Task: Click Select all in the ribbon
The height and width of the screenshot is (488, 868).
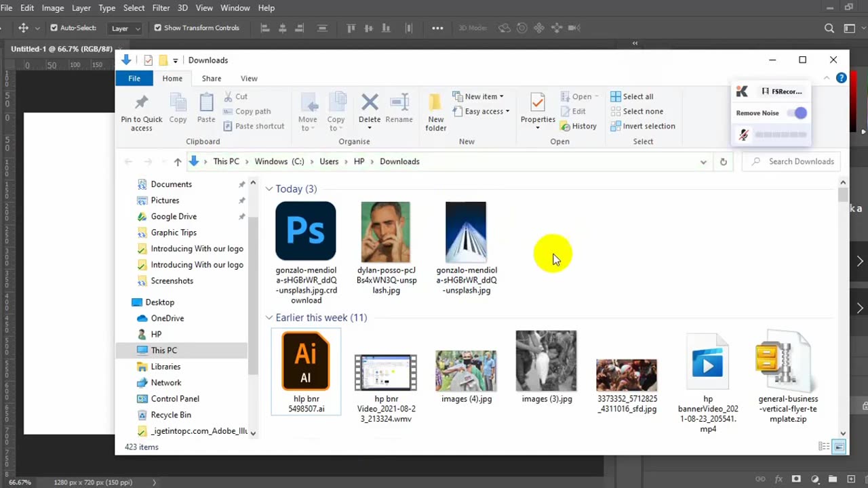Action: point(631,96)
